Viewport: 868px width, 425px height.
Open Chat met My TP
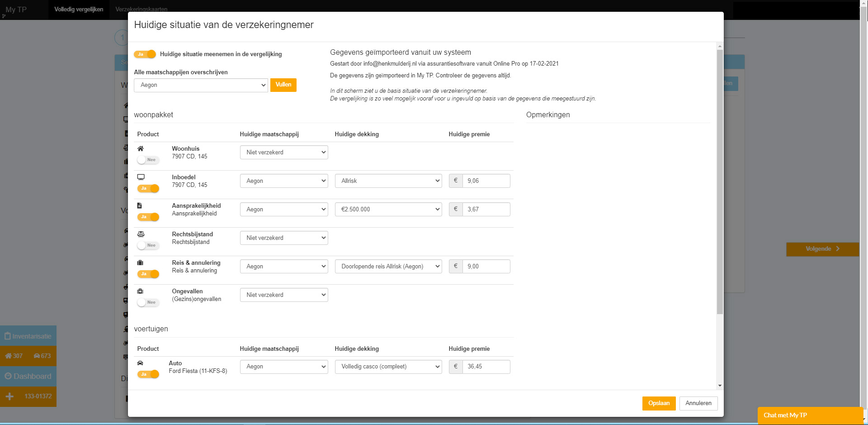tap(810, 415)
